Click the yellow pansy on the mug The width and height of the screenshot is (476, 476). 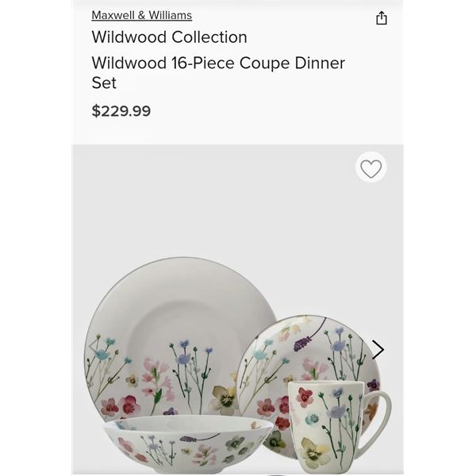pyautogui.click(x=315, y=452)
